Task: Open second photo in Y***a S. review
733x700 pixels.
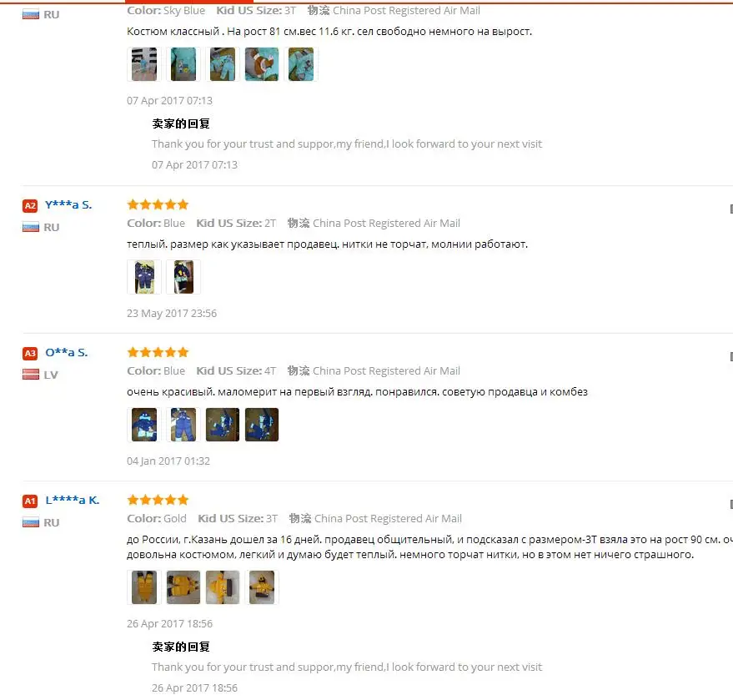Action: coord(183,277)
